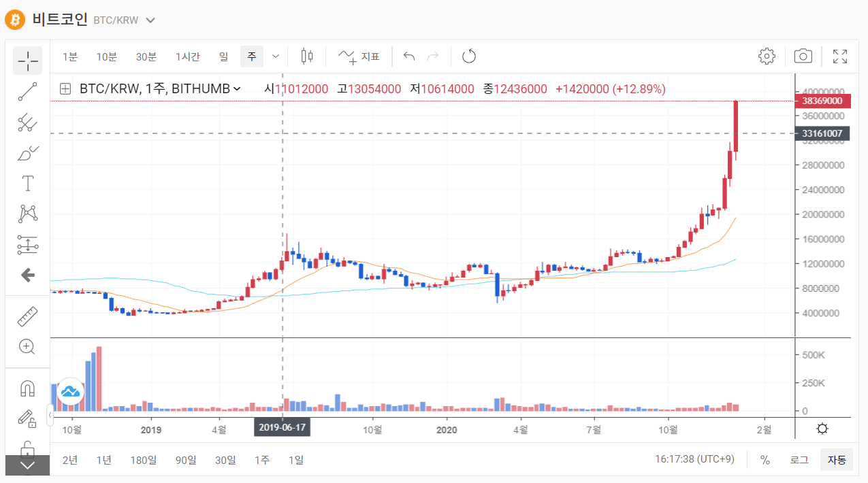868x483 pixels.
Task: Collapse legend via BITHUMB chevron
Action: point(237,89)
